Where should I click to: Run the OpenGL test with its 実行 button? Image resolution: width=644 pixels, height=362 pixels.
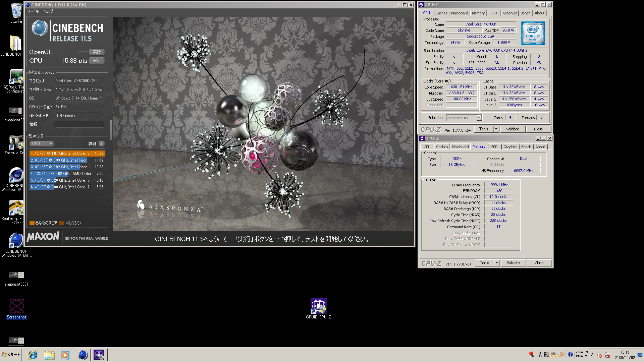[97, 52]
